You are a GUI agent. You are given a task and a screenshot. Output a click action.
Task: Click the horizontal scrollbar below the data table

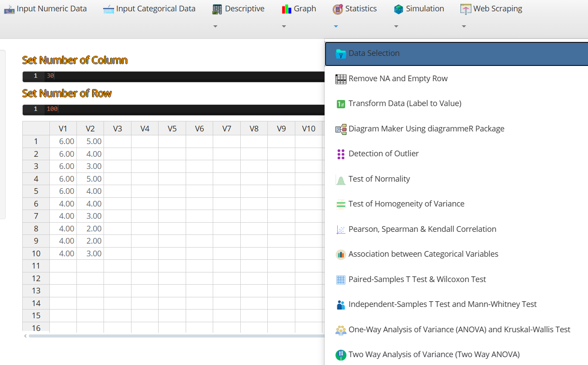(x=175, y=336)
